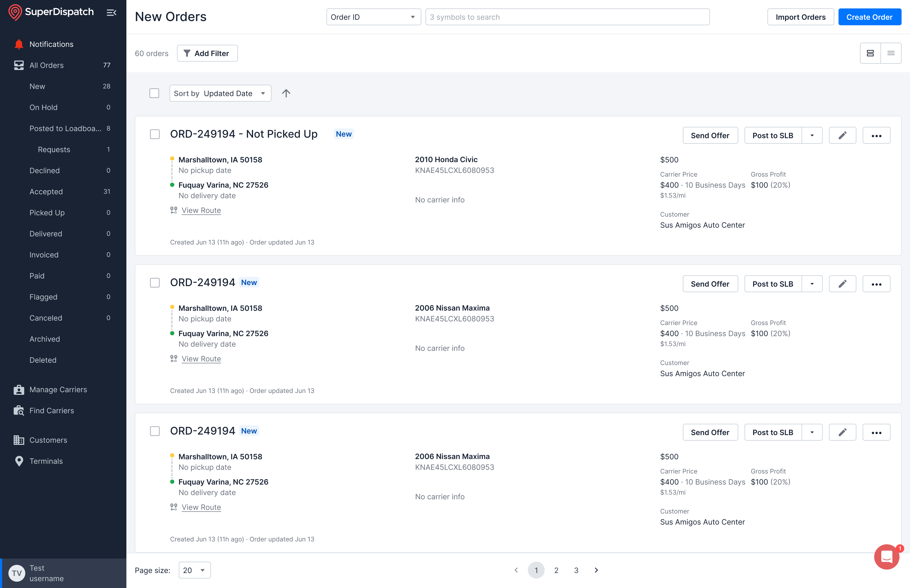
Task: Click the All Orders inbox icon
Action: point(19,65)
